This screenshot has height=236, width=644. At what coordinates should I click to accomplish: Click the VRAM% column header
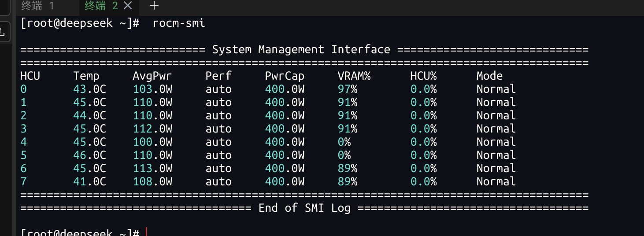click(354, 76)
